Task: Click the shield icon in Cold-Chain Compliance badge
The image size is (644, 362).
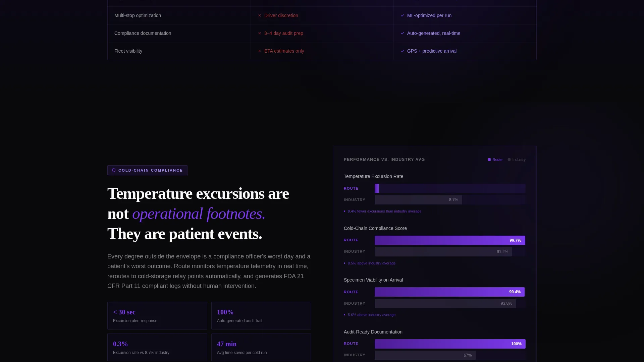Action: pos(114,170)
